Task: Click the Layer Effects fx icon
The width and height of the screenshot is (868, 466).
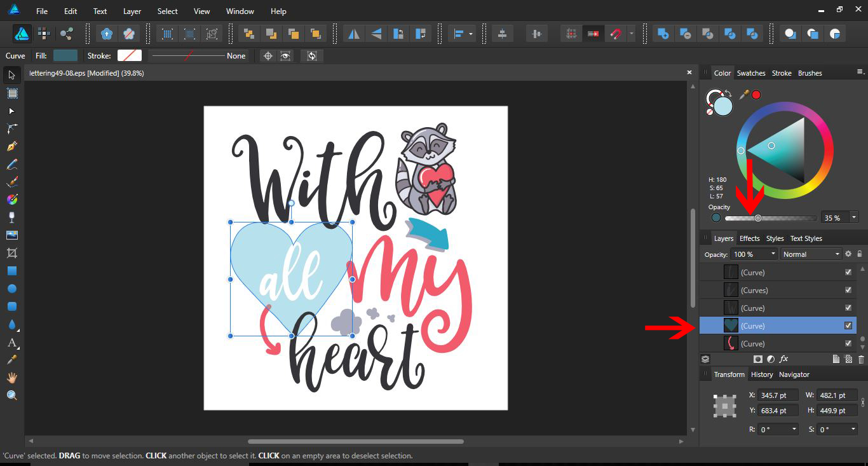Action: [784, 359]
